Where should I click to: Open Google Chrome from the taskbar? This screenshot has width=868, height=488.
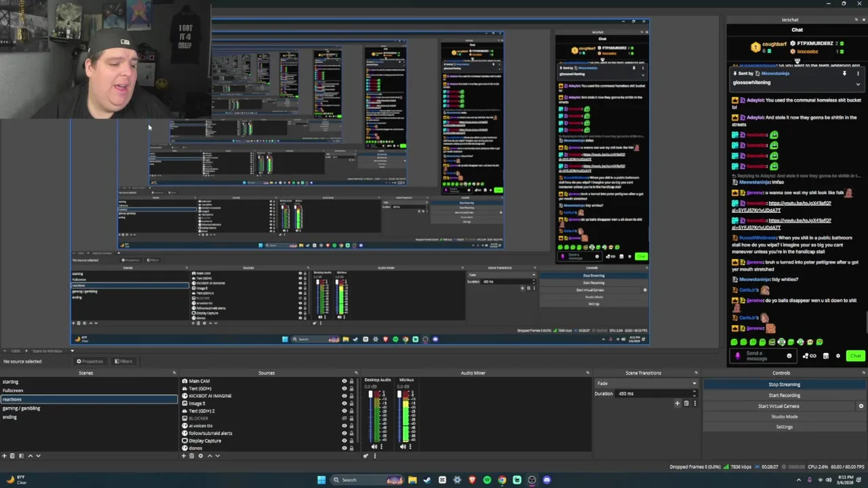pyautogui.click(x=502, y=480)
